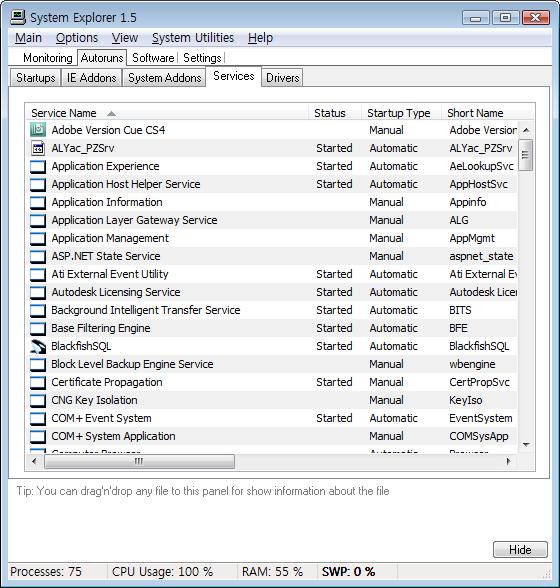Open the System Utilities menu
The height and width of the screenshot is (588, 560).
tap(193, 38)
